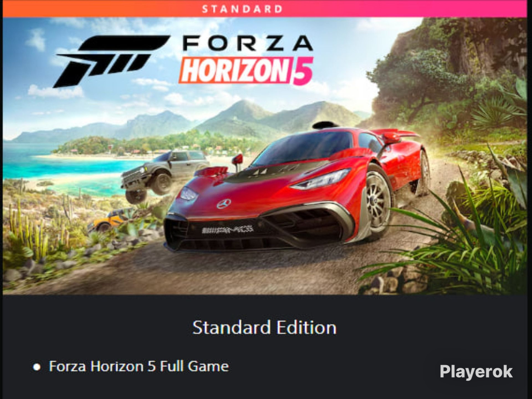Screen dimensions: 532x399
Task: Select Forza Horizon 5 Full Game item
Action: point(139,366)
